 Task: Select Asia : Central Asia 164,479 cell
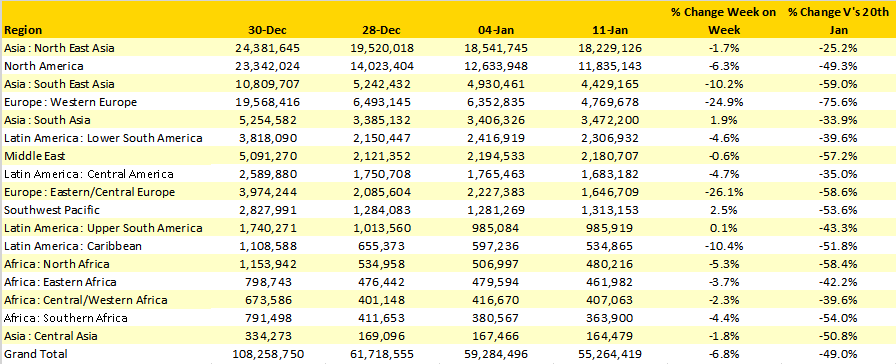tap(610, 336)
